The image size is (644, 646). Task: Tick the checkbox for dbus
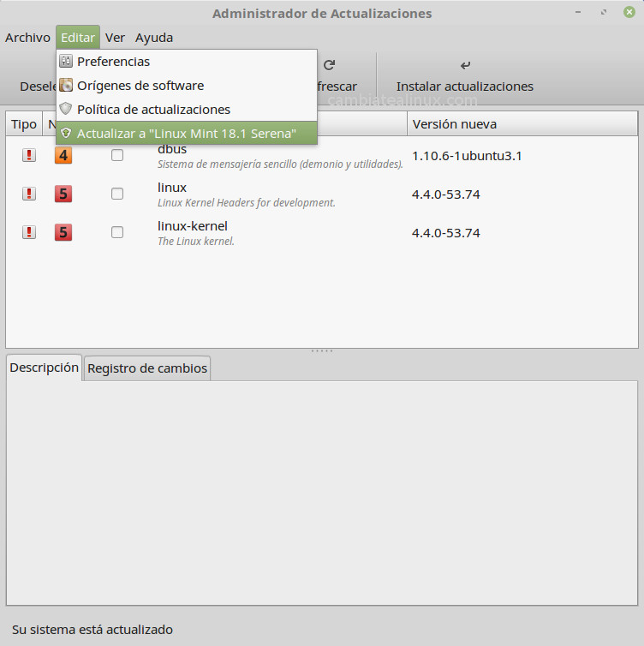point(117,155)
